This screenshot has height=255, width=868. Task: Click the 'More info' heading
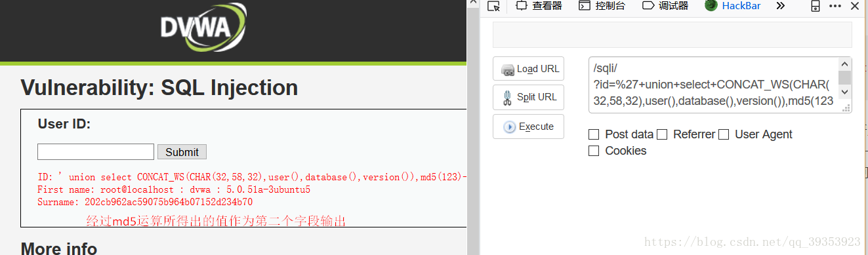[59, 248]
